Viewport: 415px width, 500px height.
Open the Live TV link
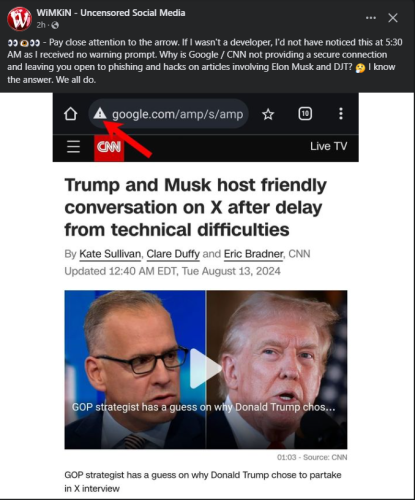329,146
